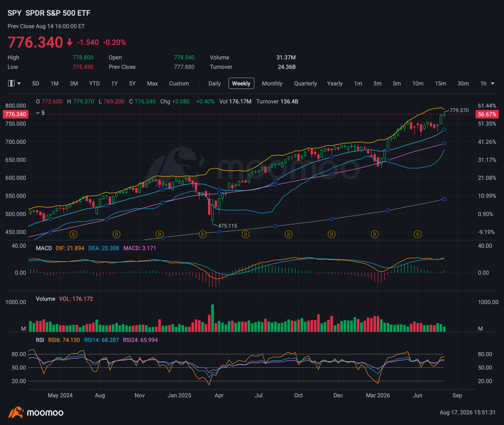504x425 pixels.
Task: Click the RSI14: 68.287 value
Action: click(102, 340)
